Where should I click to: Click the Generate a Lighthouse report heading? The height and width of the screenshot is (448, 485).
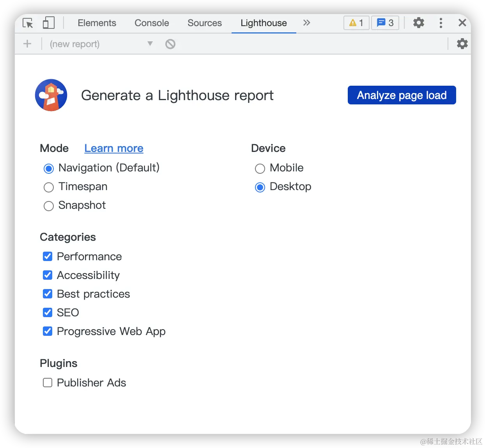[177, 95]
